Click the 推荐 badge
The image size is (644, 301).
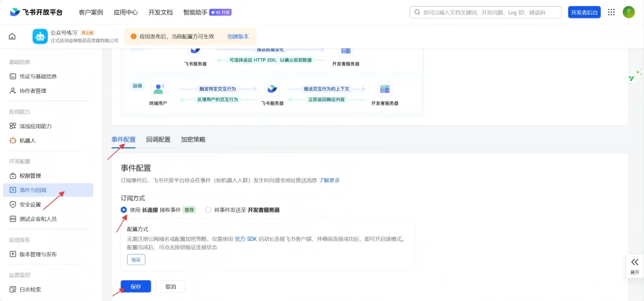click(x=190, y=210)
